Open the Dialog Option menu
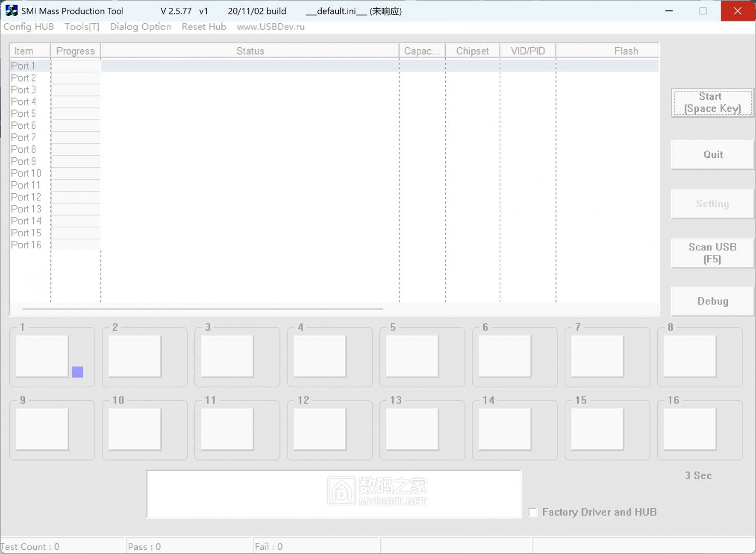 (x=140, y=27)
